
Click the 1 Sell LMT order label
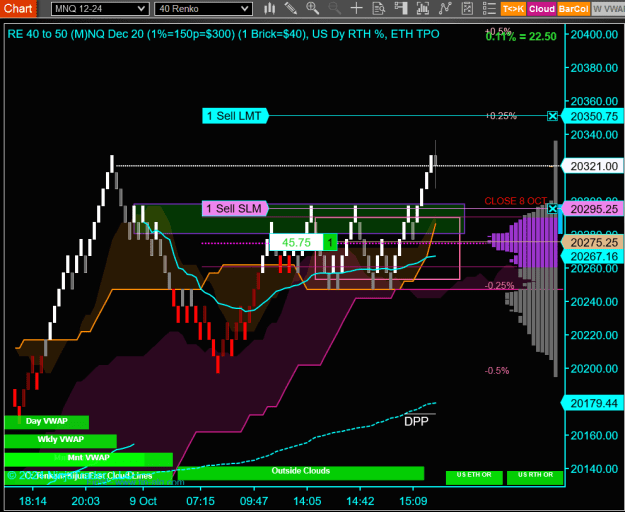click(234, 116)
